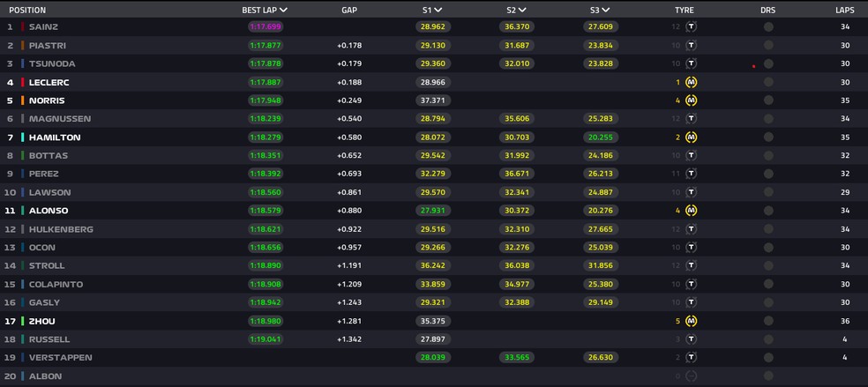The width and height of the screenshot is (868, 387).
Task: Click Russell's best lap 1:19.041
Action: coord(266,339)
